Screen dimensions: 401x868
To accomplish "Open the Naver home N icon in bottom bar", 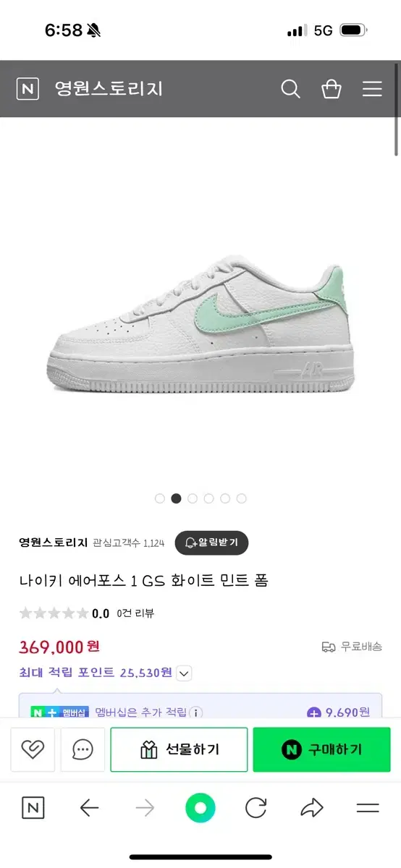I will click(x=33, y=808).
